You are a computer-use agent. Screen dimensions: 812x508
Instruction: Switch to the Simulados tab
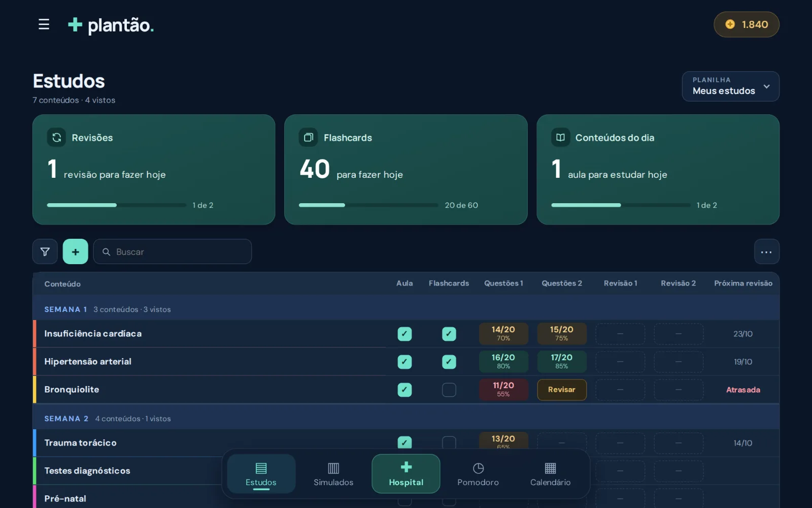(333, 474)
